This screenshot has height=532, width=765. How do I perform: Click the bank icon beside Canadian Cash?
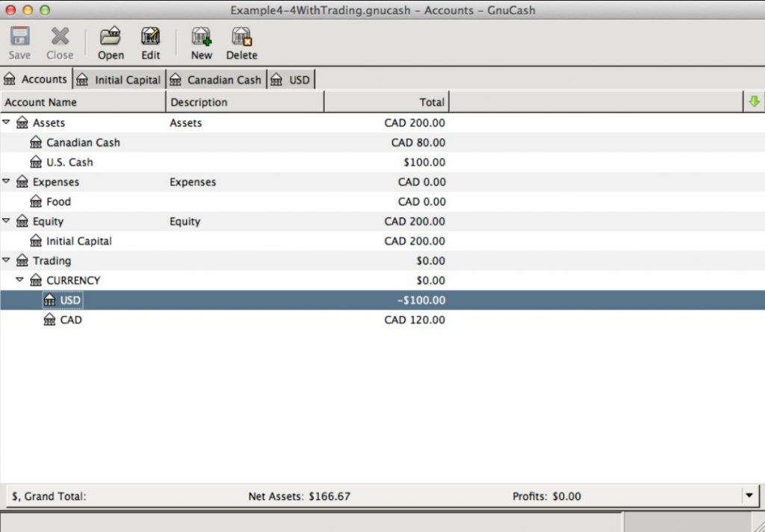point(37,143)
